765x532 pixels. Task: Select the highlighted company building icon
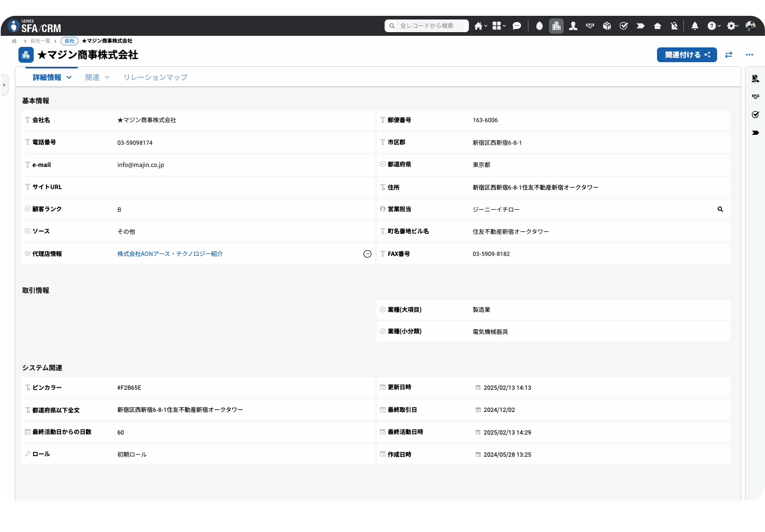[x=556, y=26]
